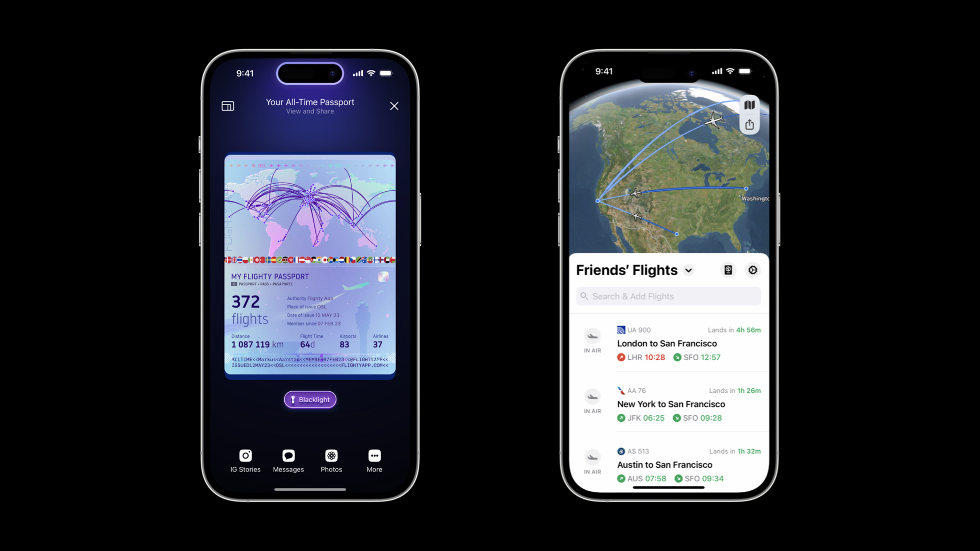Click Photos tab in sharing options
980x551 pixels.
331,460
